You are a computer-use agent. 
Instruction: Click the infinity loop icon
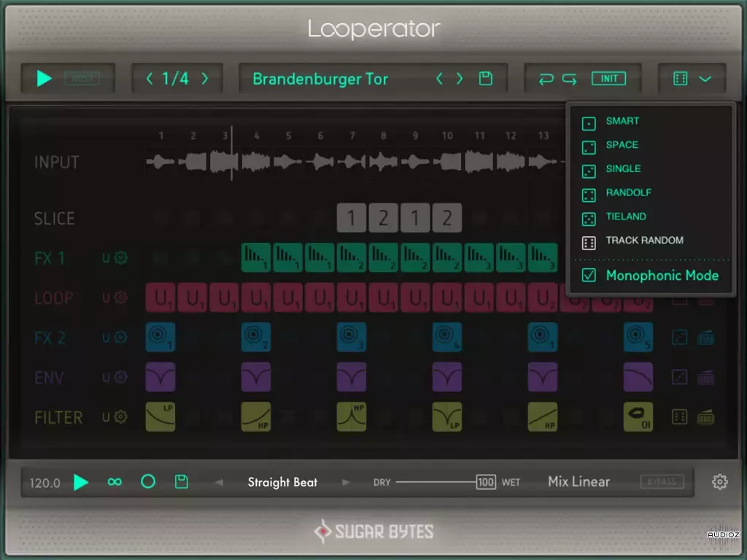tap(115, 482)
